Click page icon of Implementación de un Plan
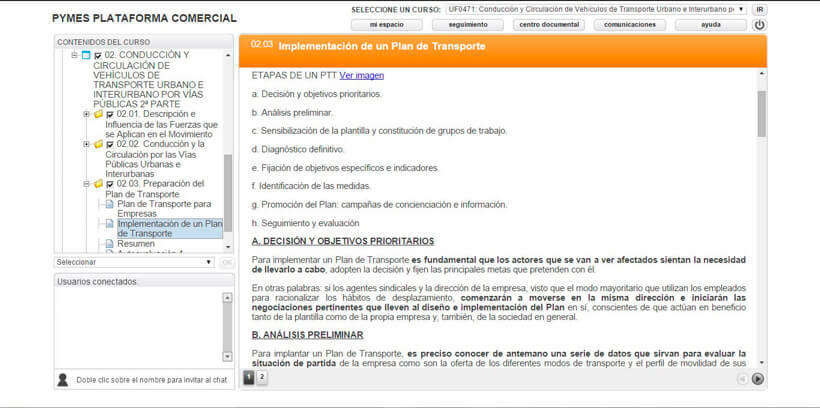This screenshot has width=820, height=408. pyautogui.click(x=109, y=224)
